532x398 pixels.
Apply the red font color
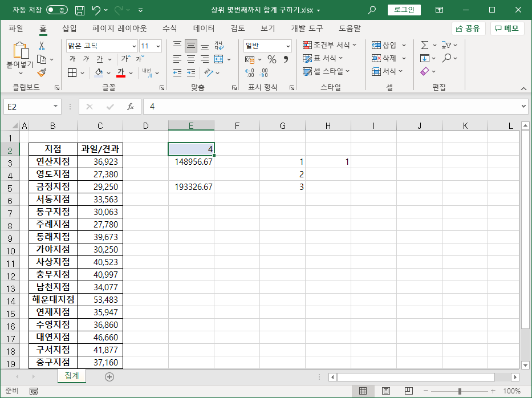point(121,72)
